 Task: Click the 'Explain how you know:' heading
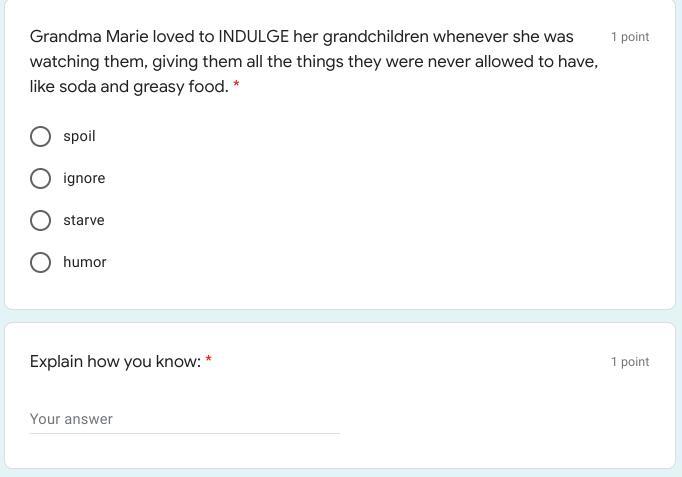tap(115, 361)
